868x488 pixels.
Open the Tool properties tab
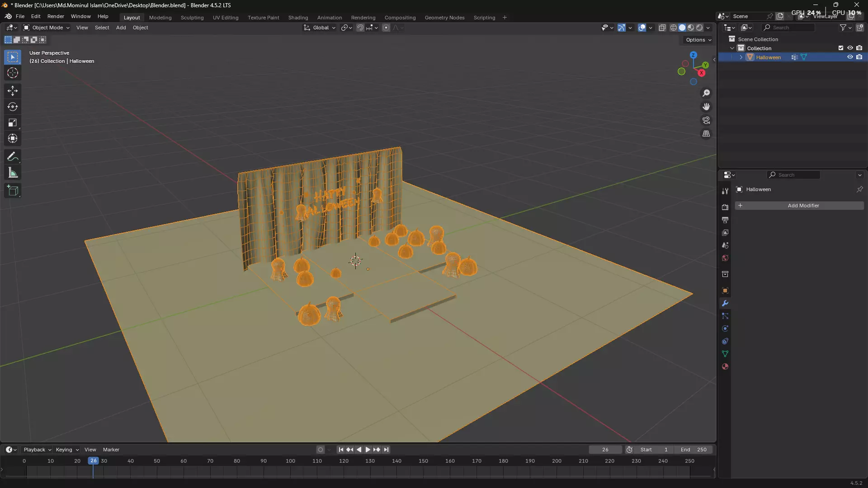[725, 191]
